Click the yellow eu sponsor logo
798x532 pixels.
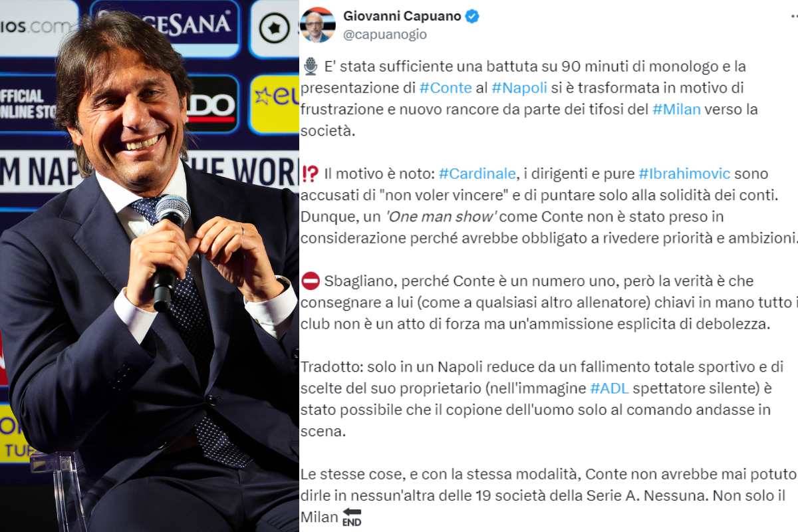(x=274, y=104)
